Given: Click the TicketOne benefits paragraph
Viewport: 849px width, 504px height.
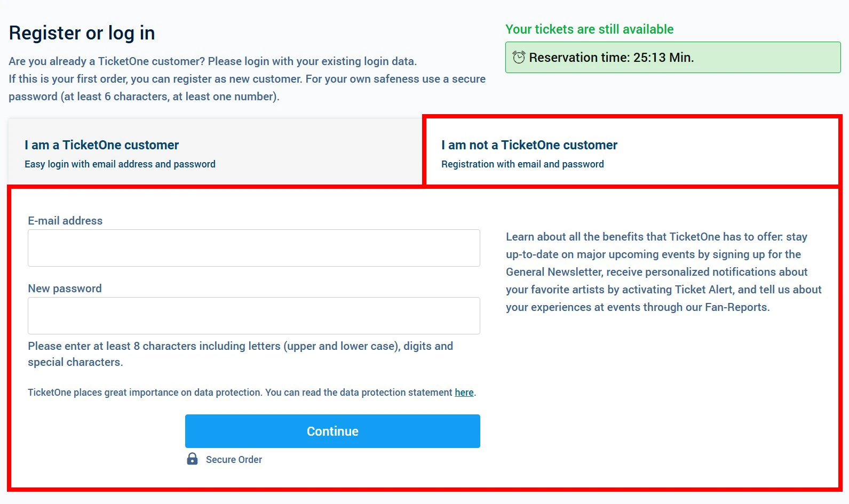Looking at the screenshot, I should click(663, 272).
